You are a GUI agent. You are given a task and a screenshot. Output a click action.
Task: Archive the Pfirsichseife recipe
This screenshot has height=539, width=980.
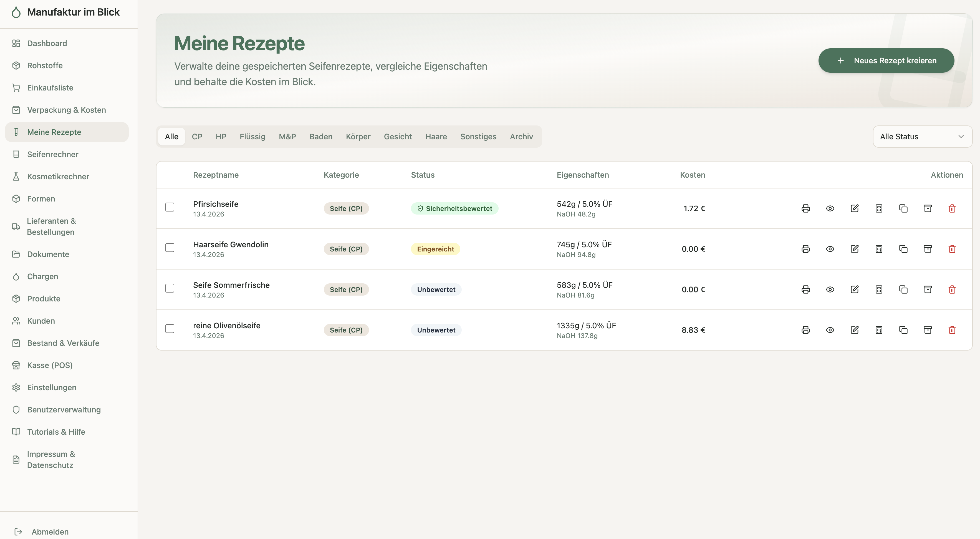(x=928, y=208)
